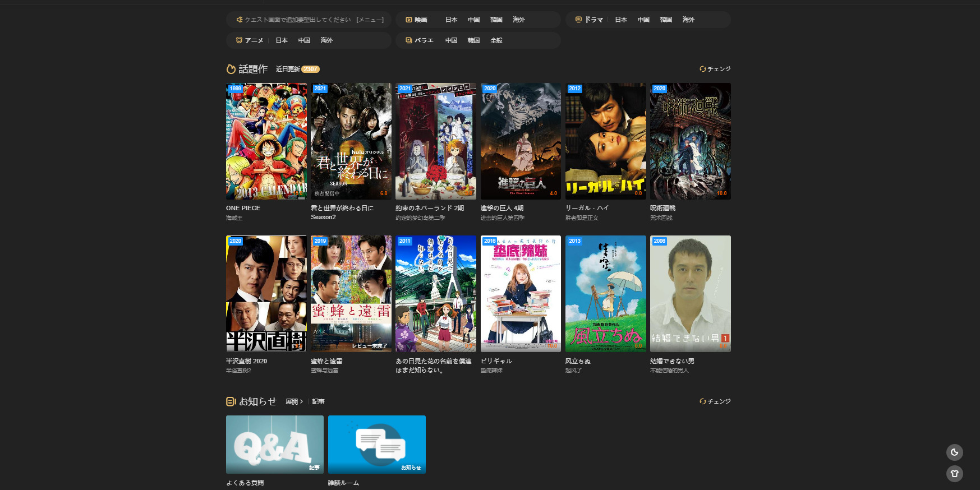Select 日本 under 映画
This screenshot has height=490, width=980.
tap(452, 20)
